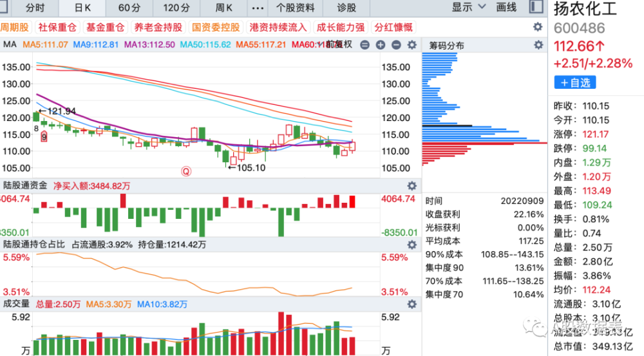Click the right minus zoom-out circle icon
The image size is (644, 356).
pos(396,45)
